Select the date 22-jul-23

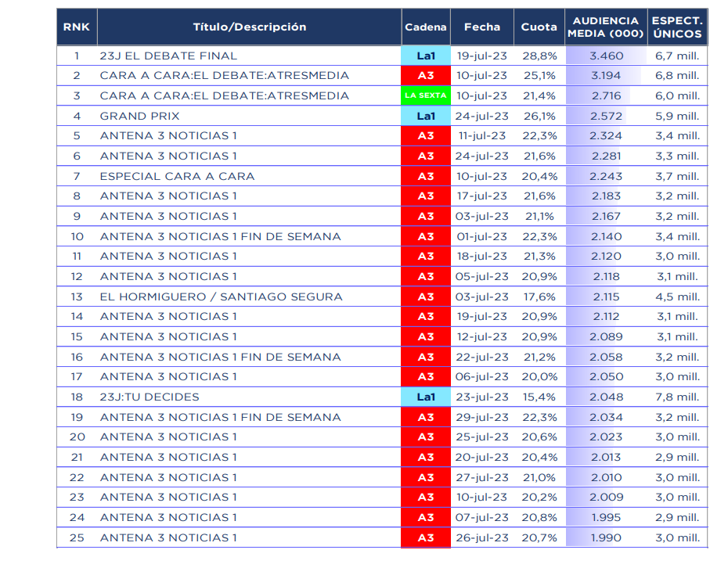click(x=482, y=358)
